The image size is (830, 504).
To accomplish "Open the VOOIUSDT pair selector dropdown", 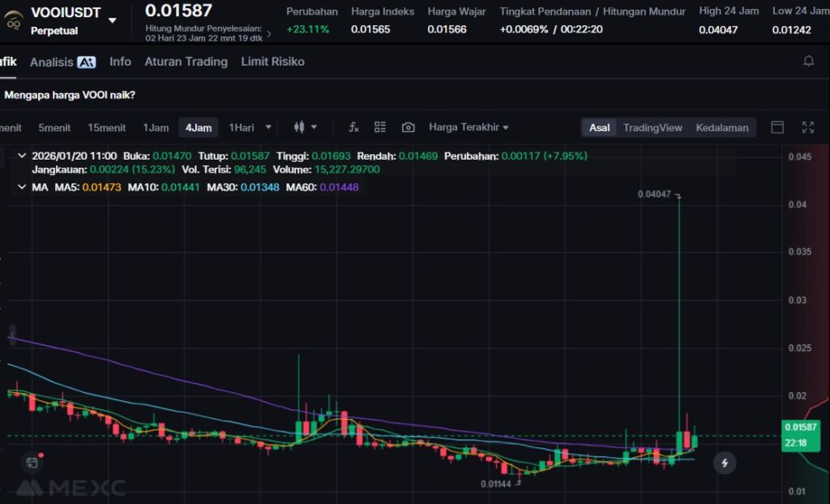I will coord(113,20).
